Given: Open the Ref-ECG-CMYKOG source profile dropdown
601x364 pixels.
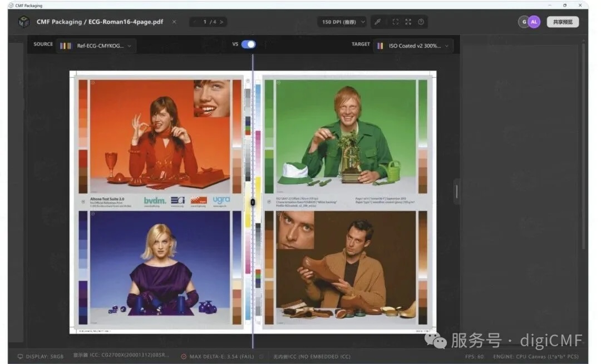Looking at the screenshot, I should tap(96, 46).
